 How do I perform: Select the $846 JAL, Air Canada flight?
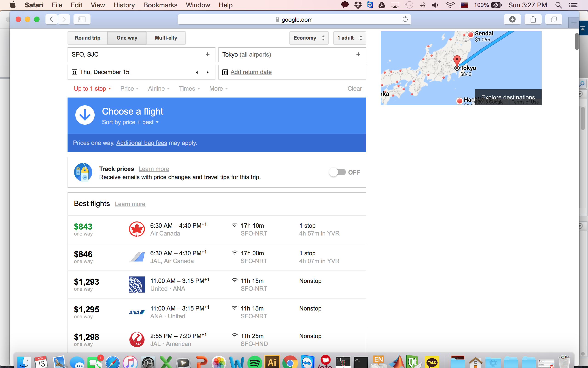point(217,257)
